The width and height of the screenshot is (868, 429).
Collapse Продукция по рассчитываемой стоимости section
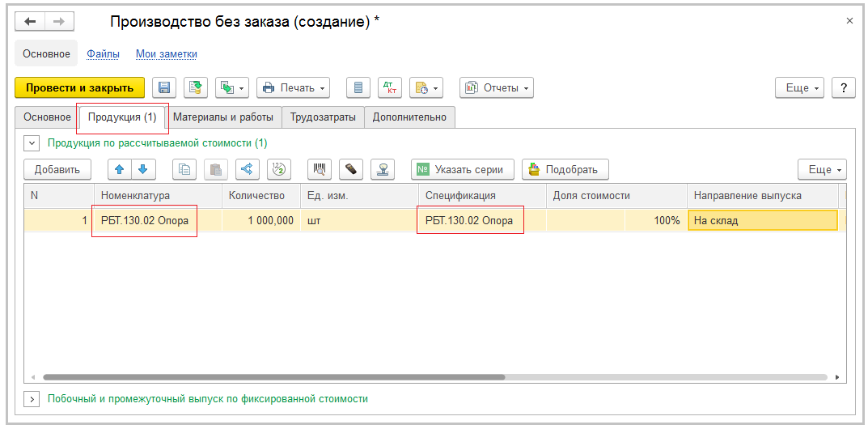pos(32,143)
